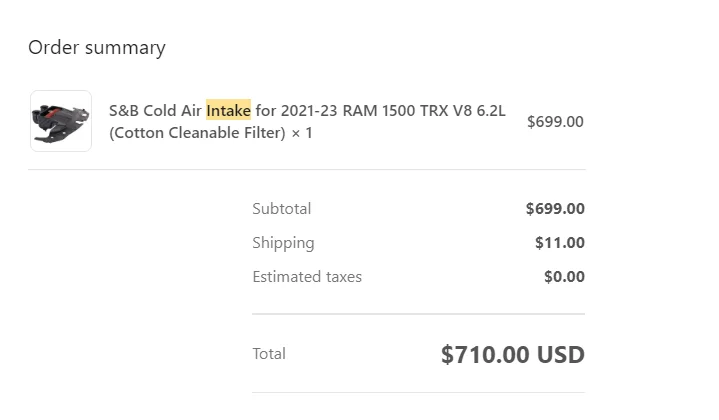The image size is (719, 420).
Task: Click the S&B Cold Air product title
Action: coord(156,110)
